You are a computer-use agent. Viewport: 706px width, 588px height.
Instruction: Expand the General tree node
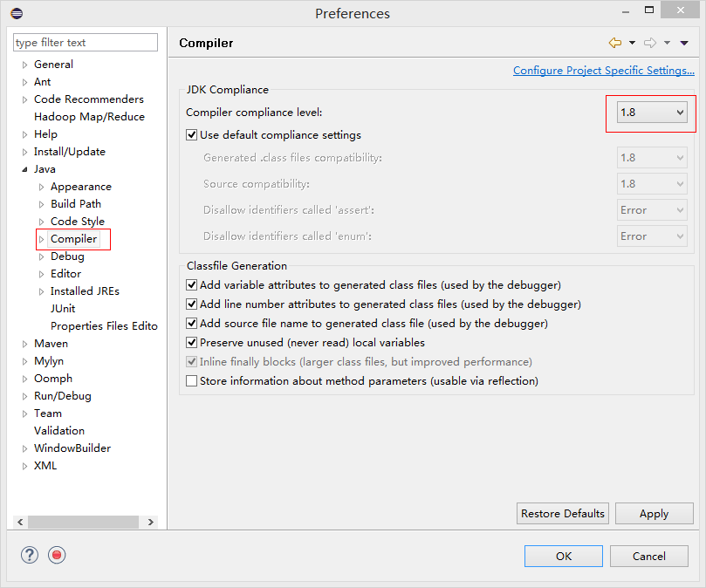24,65
